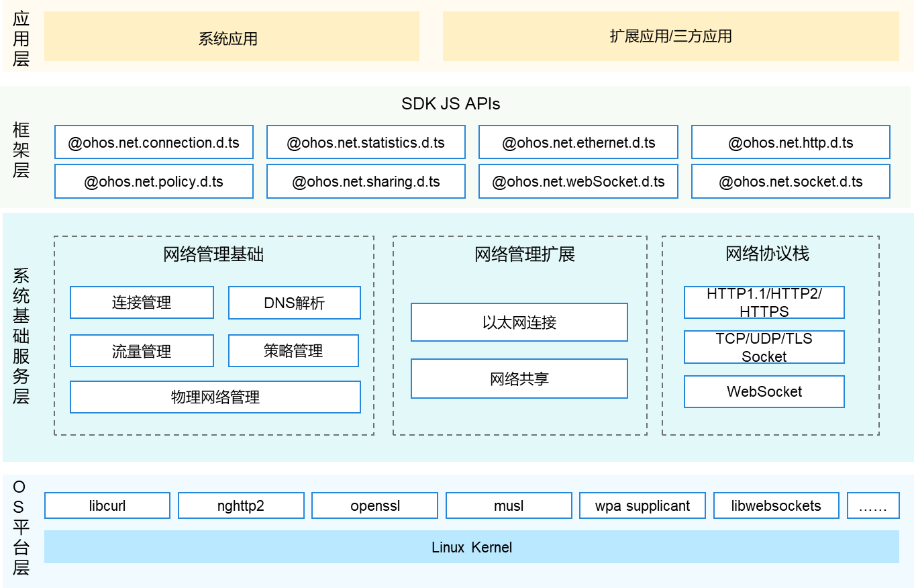Screen dimensions: 914x588
Task: Click the 网络共享 box
Action: pos(519,379)
